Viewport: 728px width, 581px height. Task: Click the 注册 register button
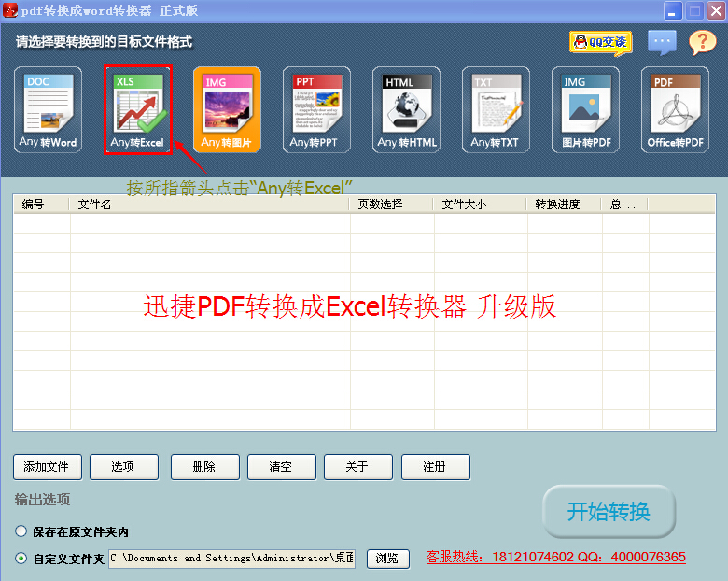point(436,467)
